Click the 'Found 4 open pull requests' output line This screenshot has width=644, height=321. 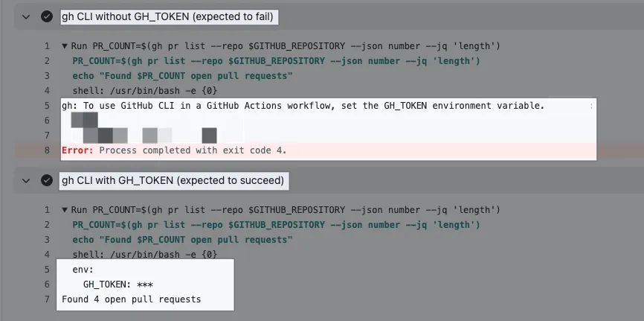pos(132,299)
